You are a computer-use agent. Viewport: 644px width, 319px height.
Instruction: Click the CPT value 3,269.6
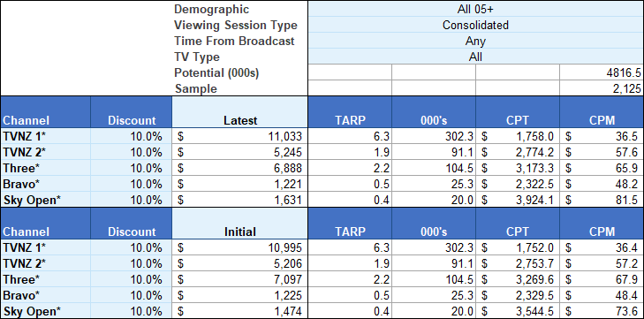point(518,279)
